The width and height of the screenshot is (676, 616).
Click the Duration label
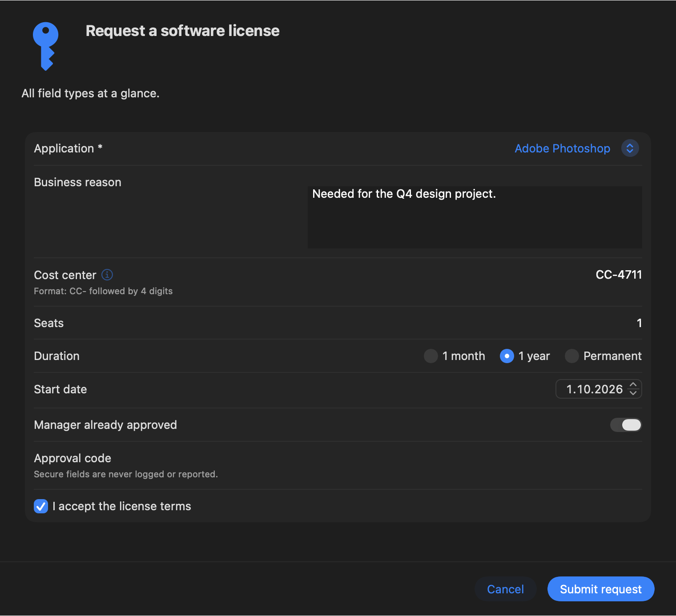[57, 356]
